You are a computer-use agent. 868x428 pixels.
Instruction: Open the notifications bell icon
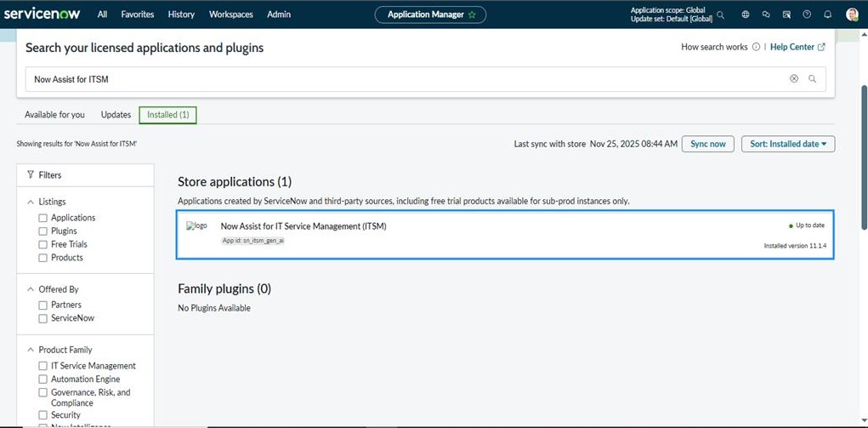pos(828,14)
